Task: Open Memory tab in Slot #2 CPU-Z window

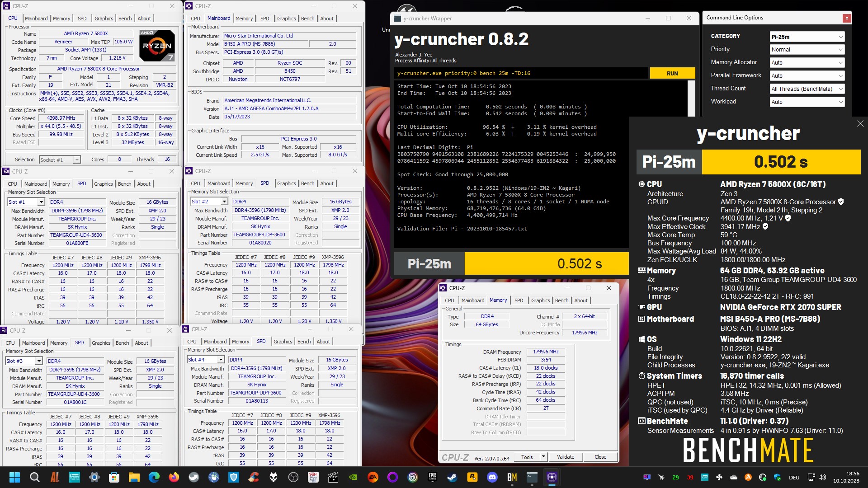Action: coord(244,183)
